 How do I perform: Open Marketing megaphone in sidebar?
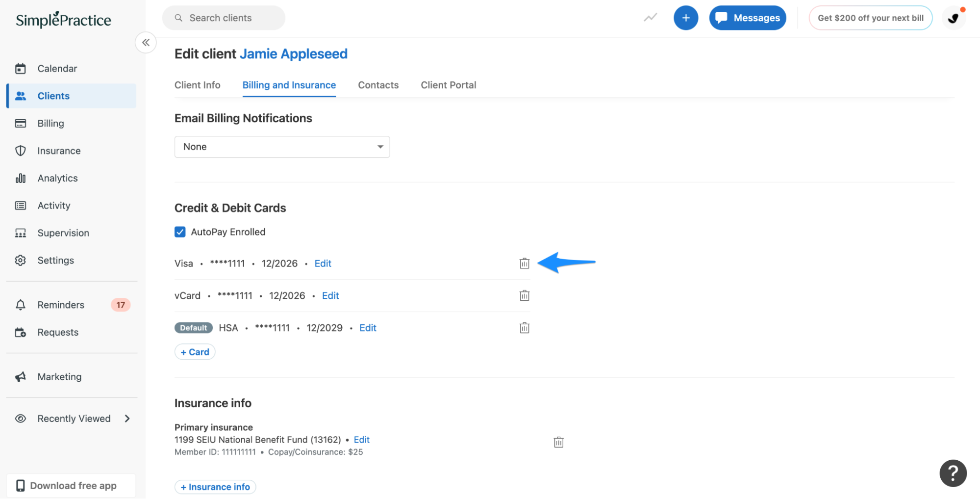(x=59, y=377)
